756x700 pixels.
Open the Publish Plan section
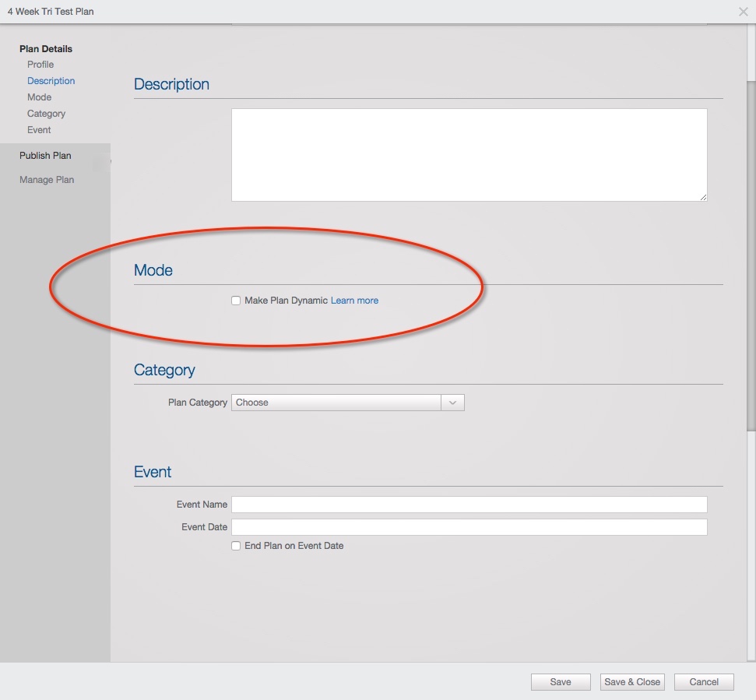click(45, 156)
